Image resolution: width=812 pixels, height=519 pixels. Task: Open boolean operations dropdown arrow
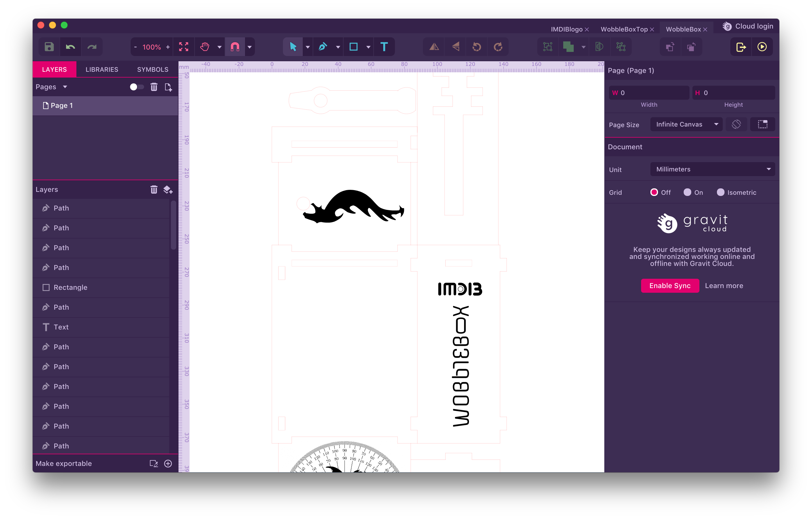coord(583,47)
